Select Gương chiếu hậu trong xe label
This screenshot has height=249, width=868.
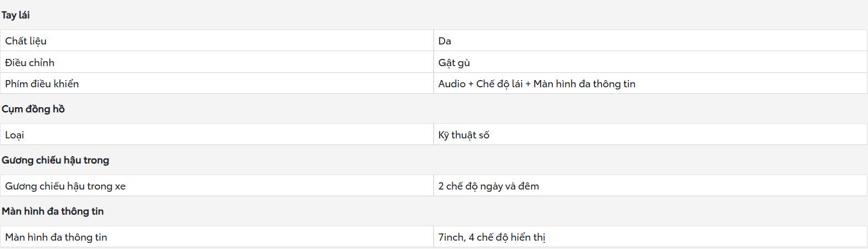point(65,186)
